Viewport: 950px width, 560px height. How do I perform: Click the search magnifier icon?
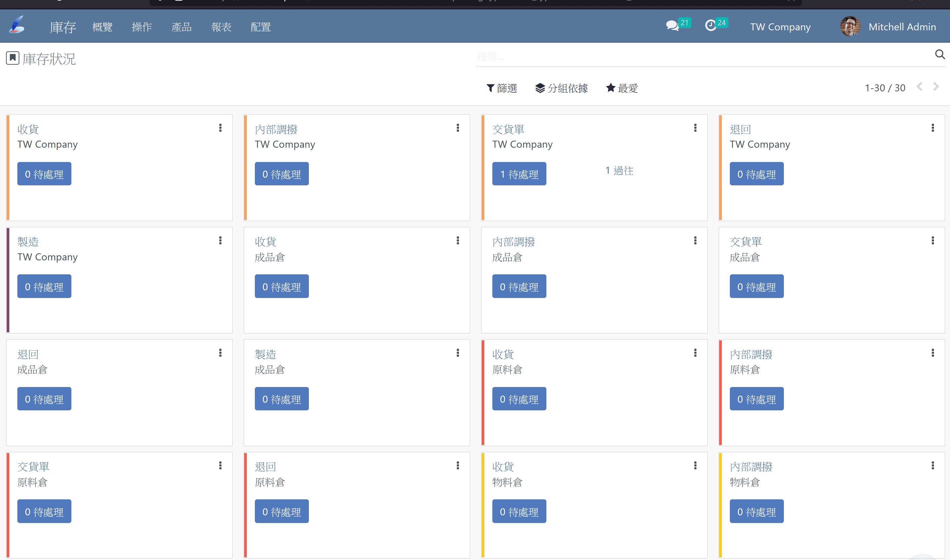coord(939,55)
